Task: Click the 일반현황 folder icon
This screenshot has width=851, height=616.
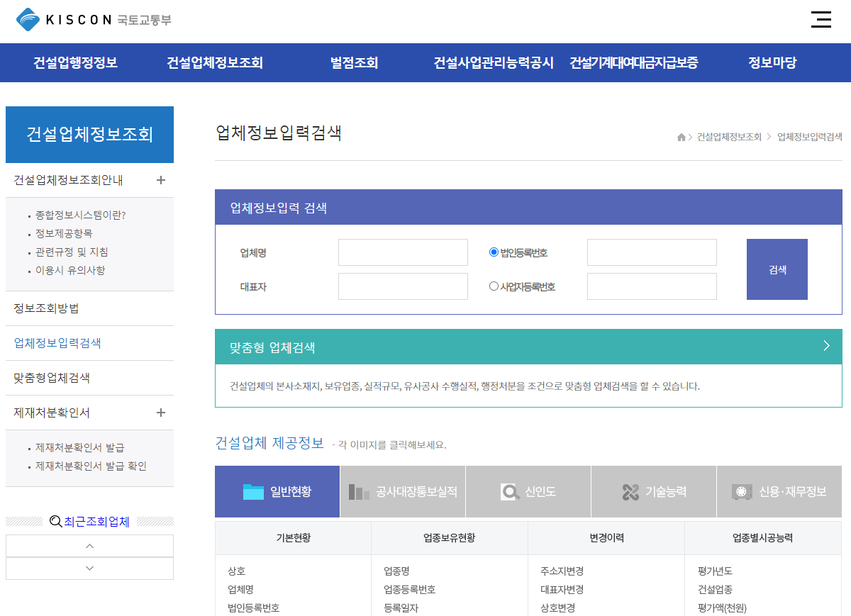Action: point(253,491)
